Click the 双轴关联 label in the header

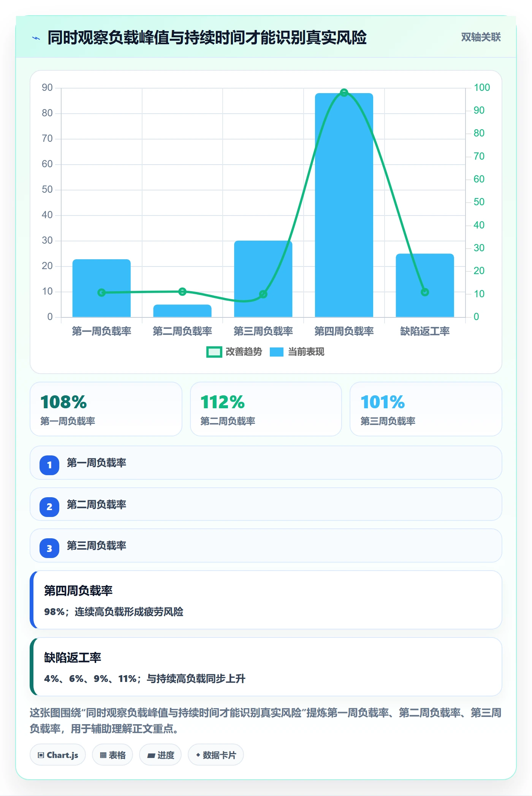[481, 37]
